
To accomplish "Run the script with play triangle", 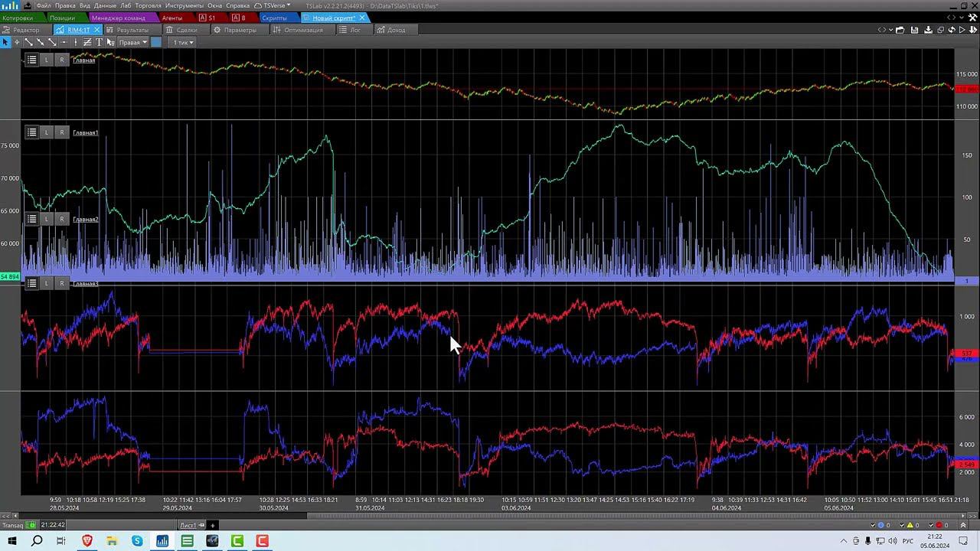I will pos(962,30).
